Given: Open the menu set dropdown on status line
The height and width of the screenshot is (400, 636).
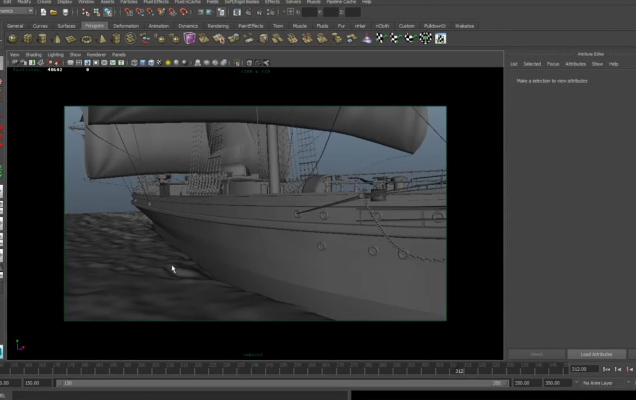Looking at the screenshot, I should point(20,13).
